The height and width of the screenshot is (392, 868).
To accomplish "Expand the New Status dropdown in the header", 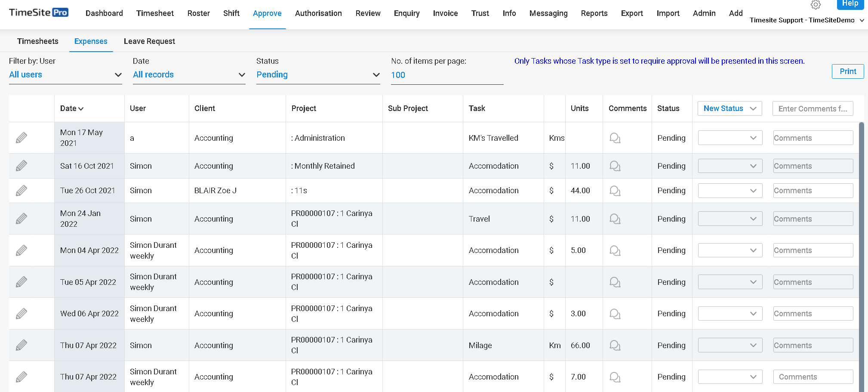I will click(x=729, y=108).
